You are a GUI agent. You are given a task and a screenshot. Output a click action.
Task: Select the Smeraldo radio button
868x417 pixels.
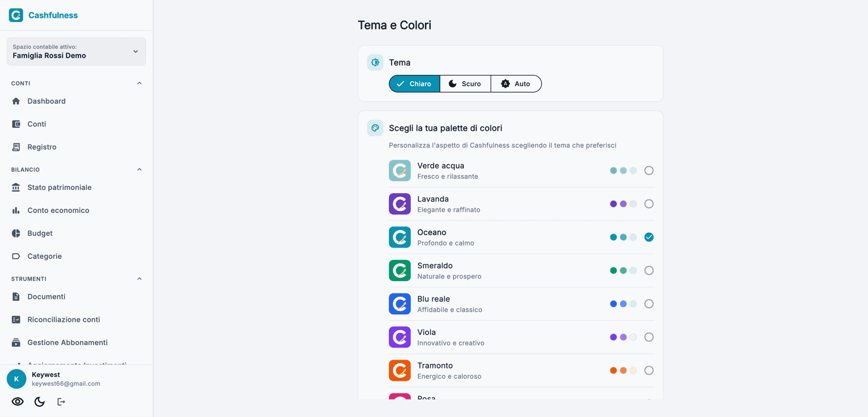(x=649, y=270)
